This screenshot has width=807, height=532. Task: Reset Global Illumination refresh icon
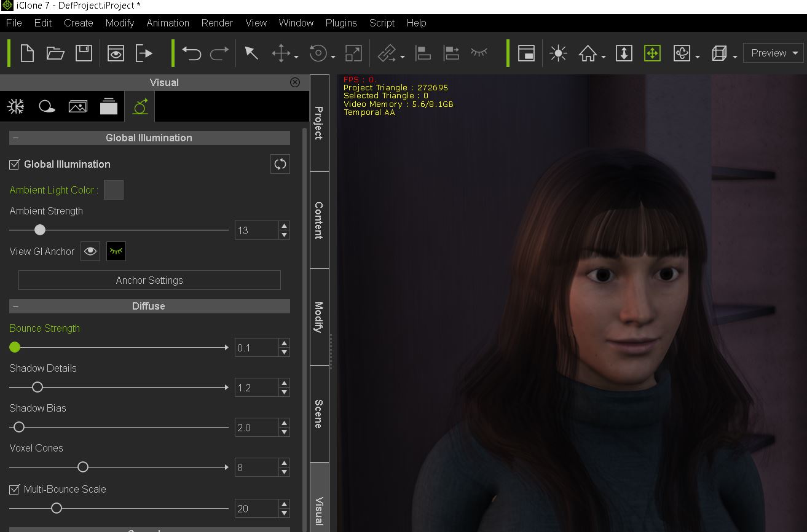coord(280,164)
